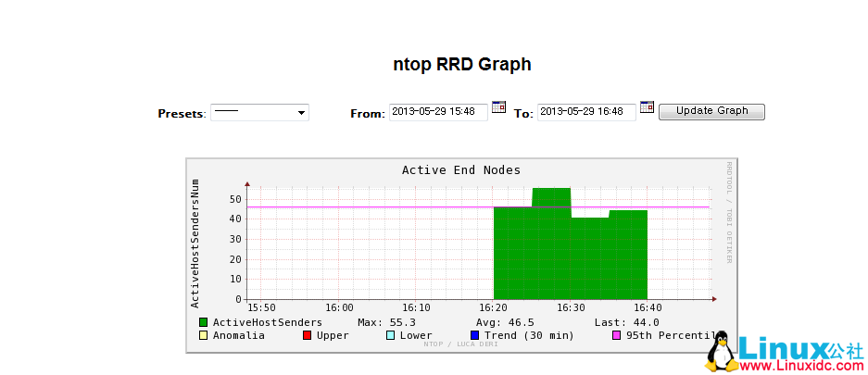Click the ntop RRD Graph heading
The height and width of the screenshot is (375, 868).
(461, 64)
